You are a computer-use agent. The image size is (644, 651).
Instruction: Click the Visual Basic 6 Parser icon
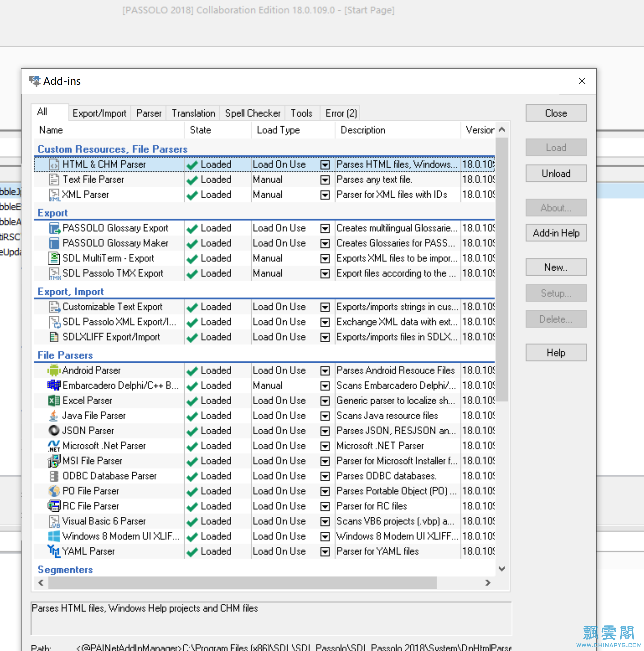click(54, 522)
